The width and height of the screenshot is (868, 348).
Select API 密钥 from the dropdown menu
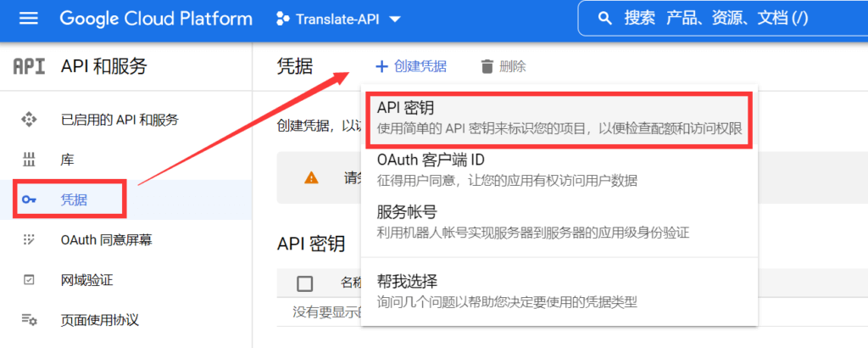click(559, 120)
